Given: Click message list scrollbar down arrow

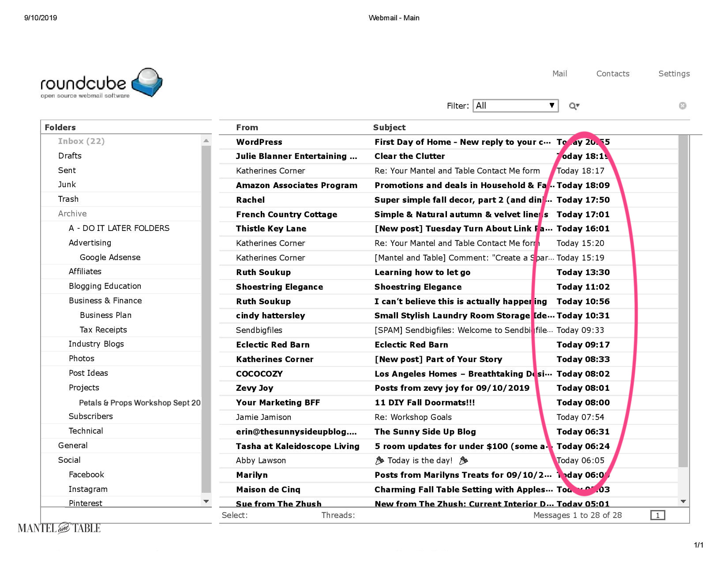Looking at the screenshot, I should tap(683, 502).
